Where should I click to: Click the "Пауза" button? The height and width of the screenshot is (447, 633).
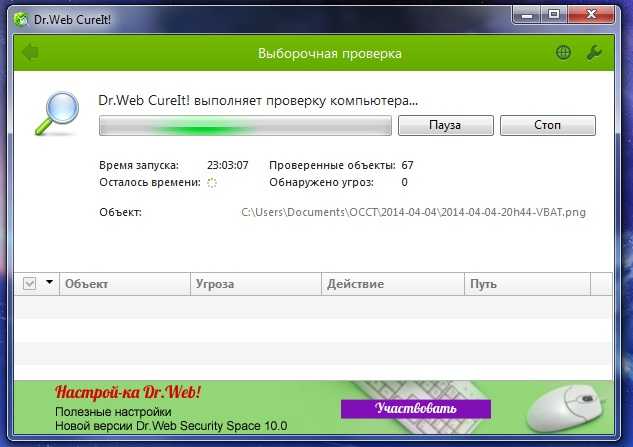click(x=445, y=125)
